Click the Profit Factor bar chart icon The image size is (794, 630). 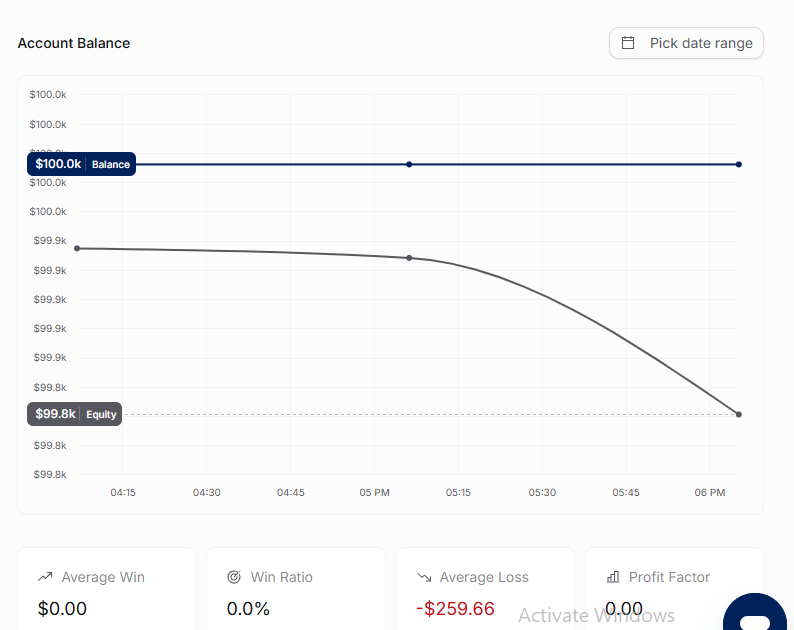pos(613,577)
